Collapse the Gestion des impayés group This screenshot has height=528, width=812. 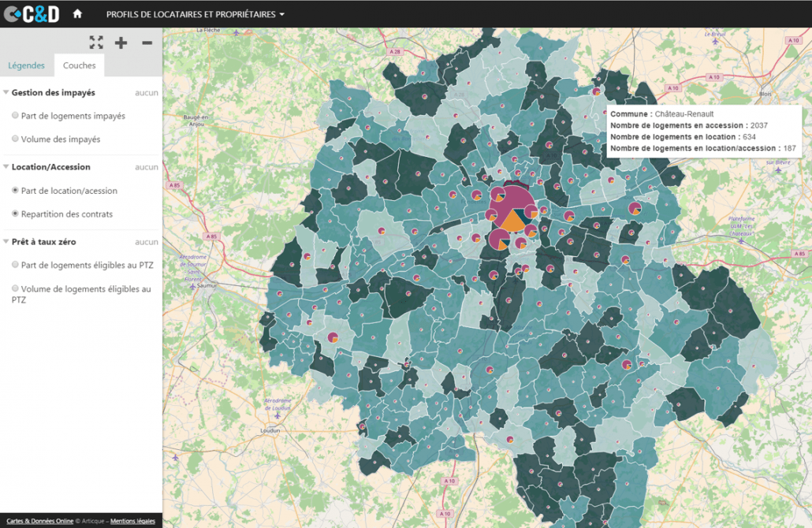[x=6, y=93]
